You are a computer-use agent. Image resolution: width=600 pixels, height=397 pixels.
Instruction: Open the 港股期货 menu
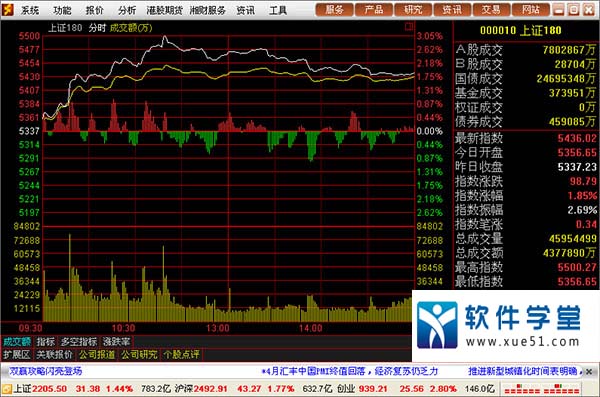tap(165, 10)
